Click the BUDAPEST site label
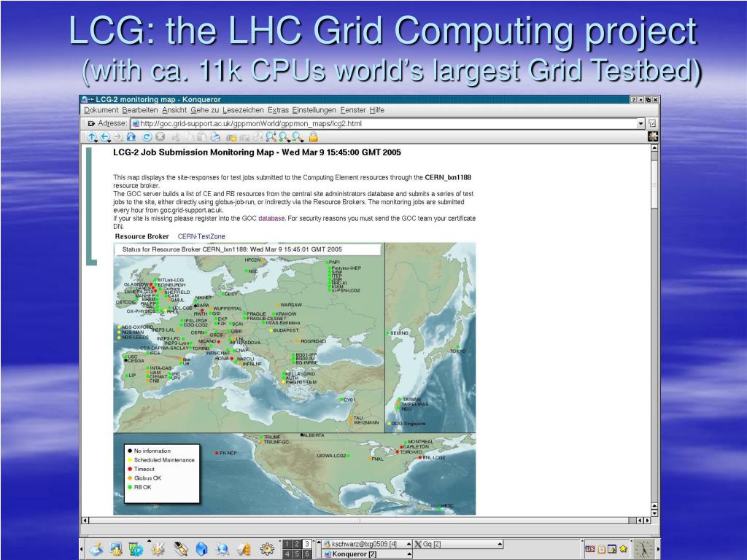Image resolution: width=747 pixels, height=560 pixels. (x=286, y=330)
